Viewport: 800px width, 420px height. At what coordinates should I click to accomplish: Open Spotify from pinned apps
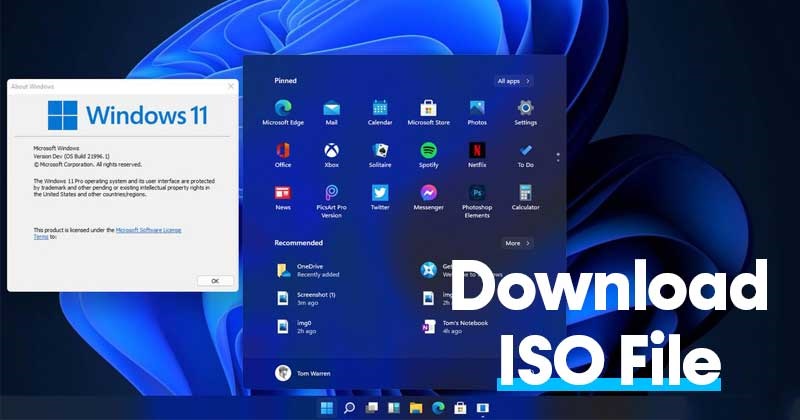click(429, 155)
